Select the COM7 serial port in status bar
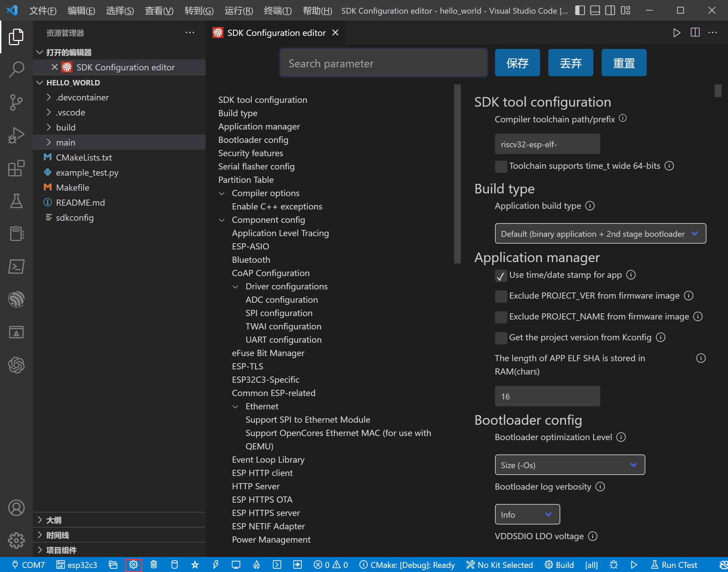This screenshot has width=728, height=572. [28, 565]
